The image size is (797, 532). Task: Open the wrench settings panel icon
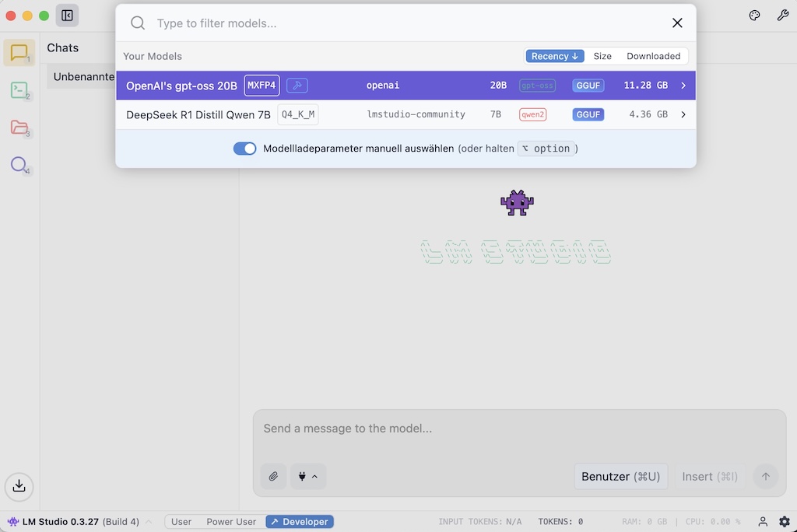tap(783, 16)
